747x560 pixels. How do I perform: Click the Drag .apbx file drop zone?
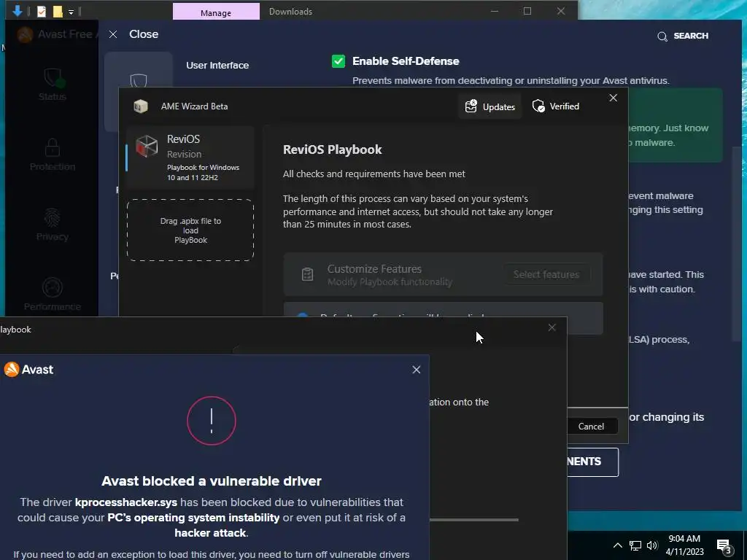click(x=190, y=230)
